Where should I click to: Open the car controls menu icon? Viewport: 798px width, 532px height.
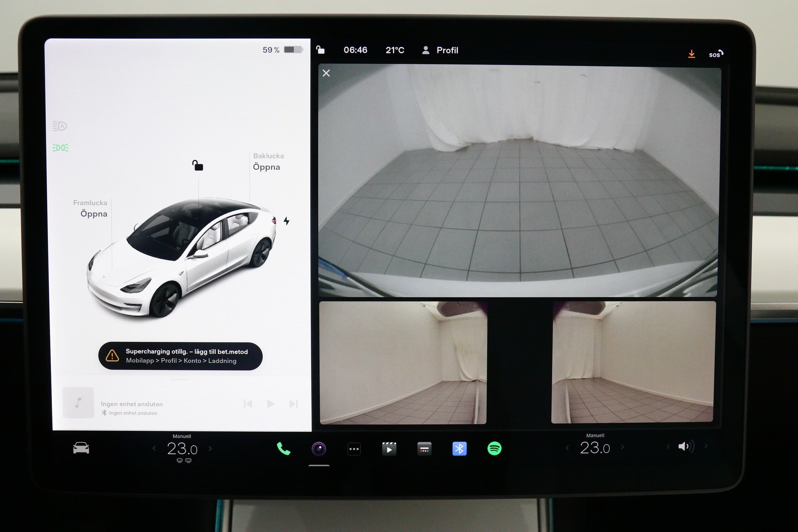click(x=81, y=448)
